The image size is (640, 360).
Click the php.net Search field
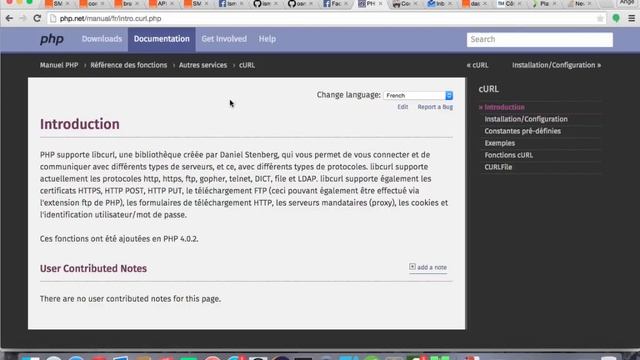click(540, 40)
